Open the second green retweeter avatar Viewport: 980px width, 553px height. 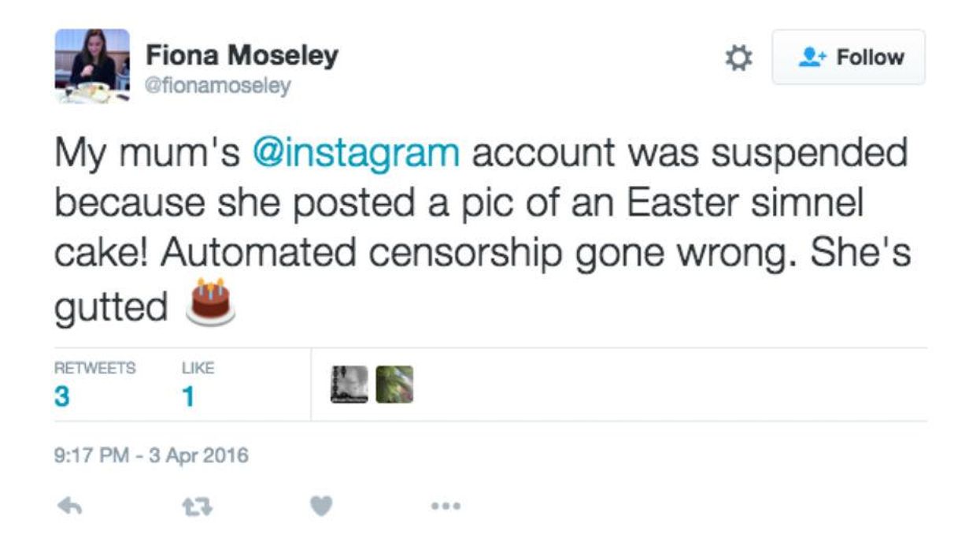(x=394, y=384)
